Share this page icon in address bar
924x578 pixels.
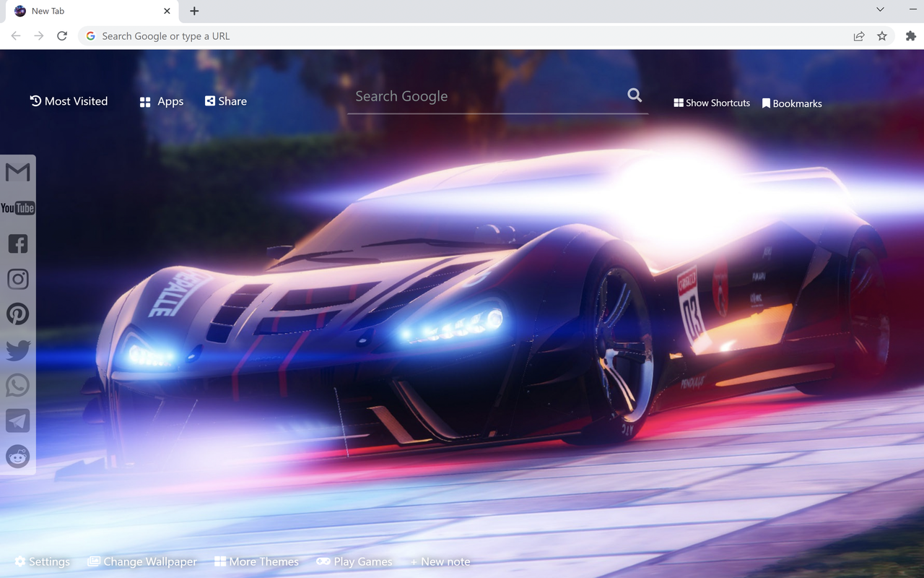(x=859, y=36)
